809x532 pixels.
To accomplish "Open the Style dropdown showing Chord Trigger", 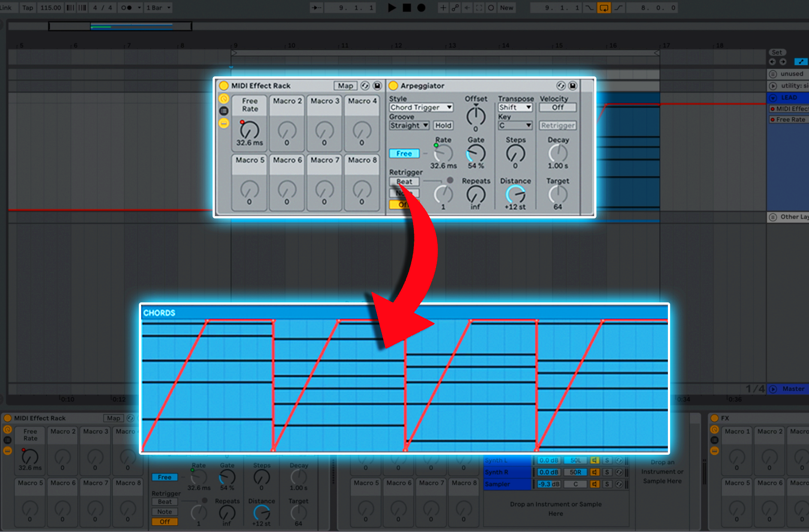I will pyautogui.click(x=421, y=107).
